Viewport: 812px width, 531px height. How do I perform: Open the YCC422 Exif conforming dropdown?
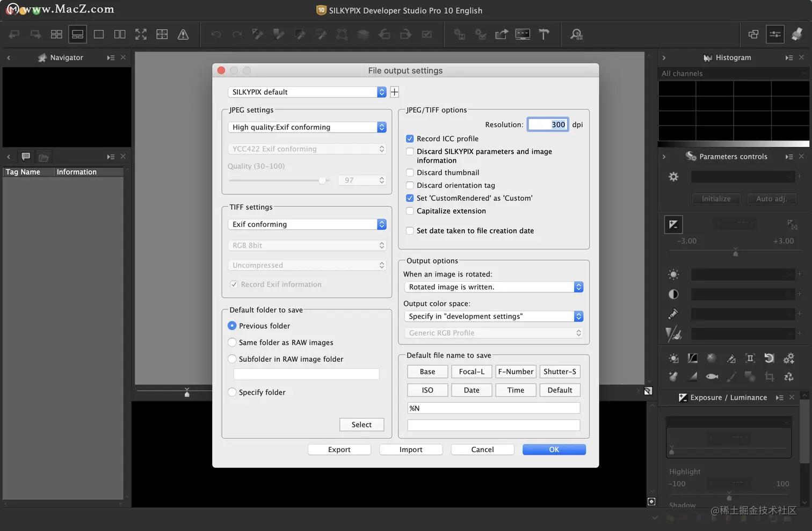point(307,149)
